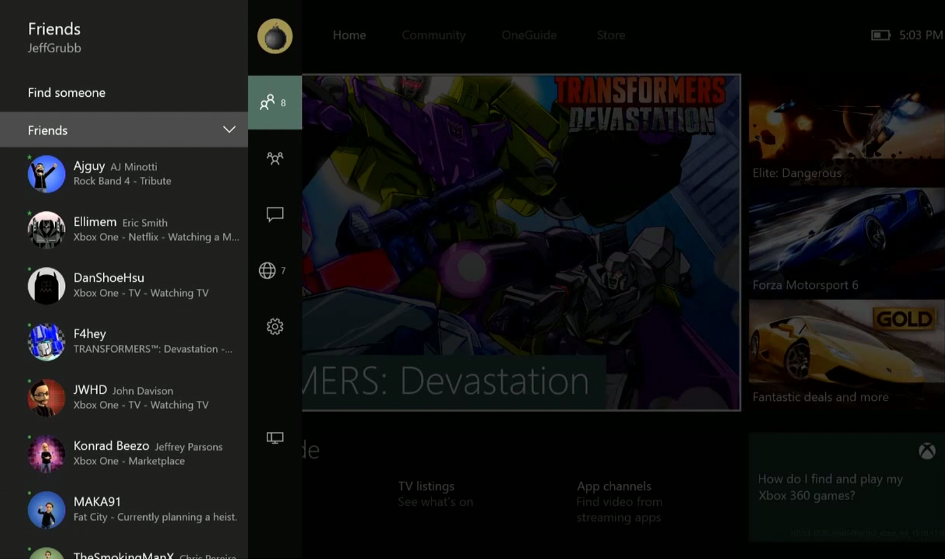Expand the Friends filter dropdown chevron
Image resolution: width=945 pixels, height=560 pixels.
(229, 129)
